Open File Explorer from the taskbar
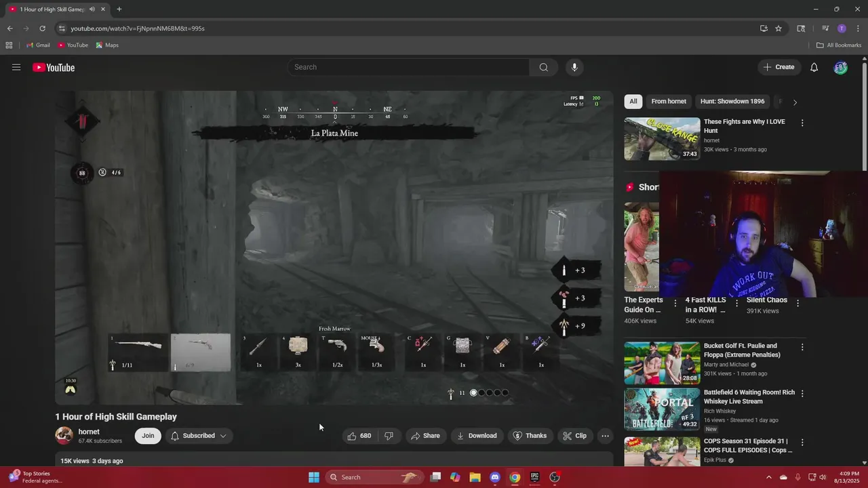868x488 pixels. point(475,477)
